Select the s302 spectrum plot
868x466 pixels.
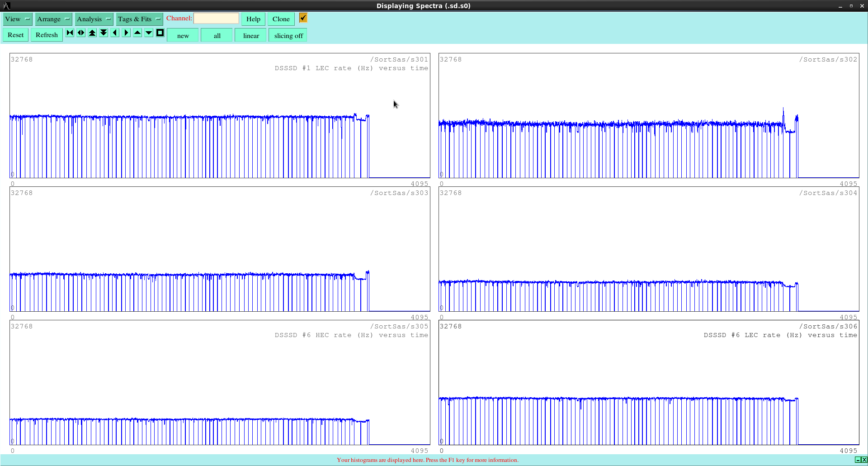point(649,116)
